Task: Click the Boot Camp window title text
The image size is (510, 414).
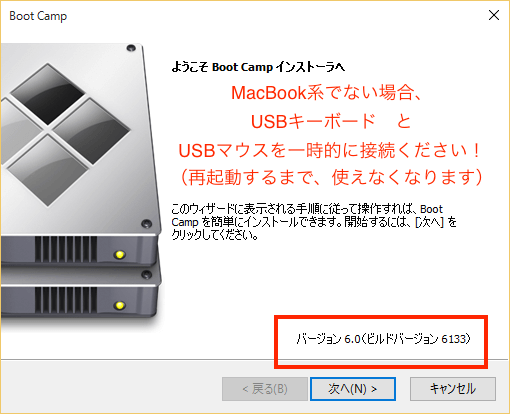Action: 38,16
